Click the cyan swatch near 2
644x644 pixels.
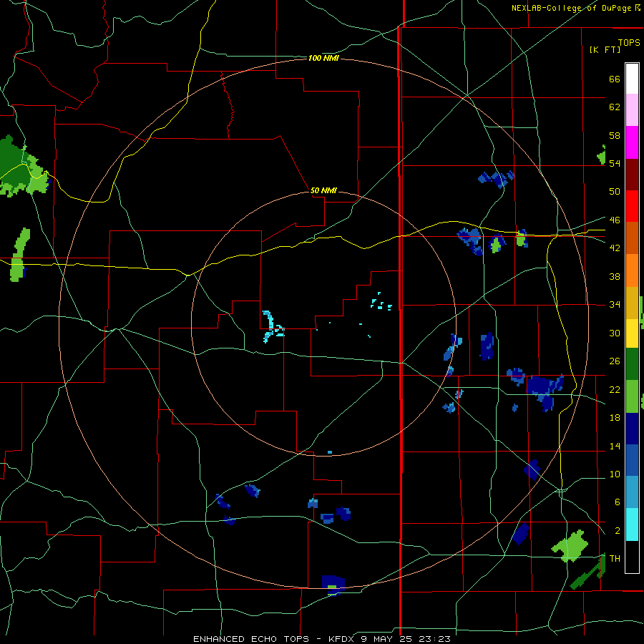632,525
